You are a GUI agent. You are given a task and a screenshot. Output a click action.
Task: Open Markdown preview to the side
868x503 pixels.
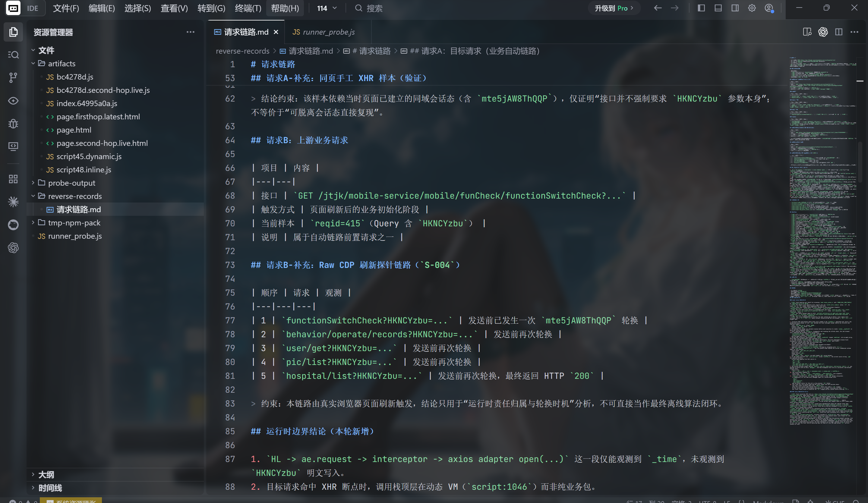[807, 32]
